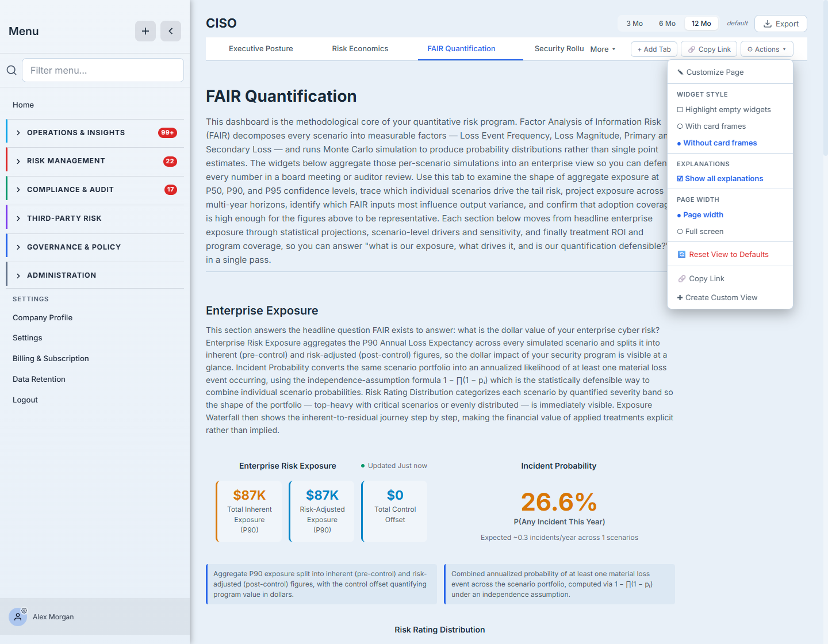The image size is (828, 644).
Task: Click the 22 badge on Risk Management
Action: click(x=170, y=161)
